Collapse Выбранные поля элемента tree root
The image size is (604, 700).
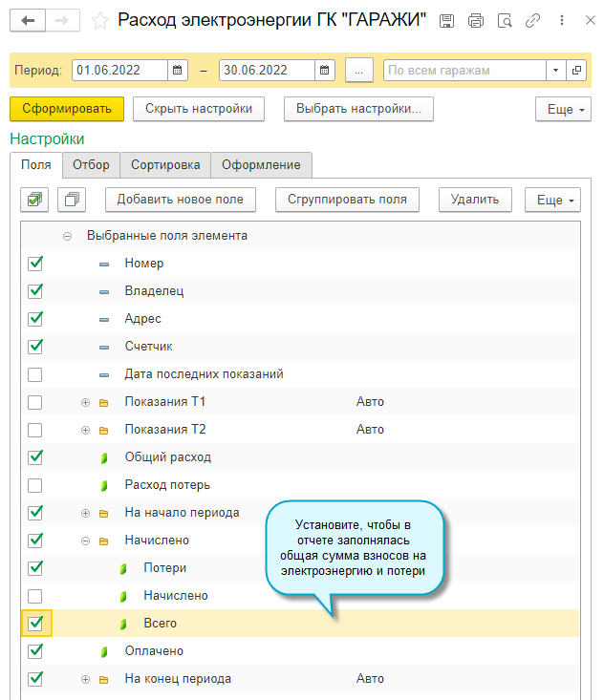point(67,236)
